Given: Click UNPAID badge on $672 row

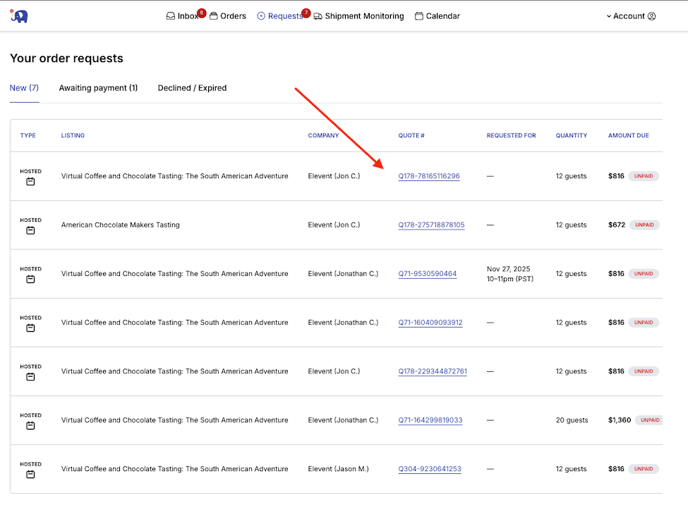Looking at the screenshot, I should pos(644,225).
